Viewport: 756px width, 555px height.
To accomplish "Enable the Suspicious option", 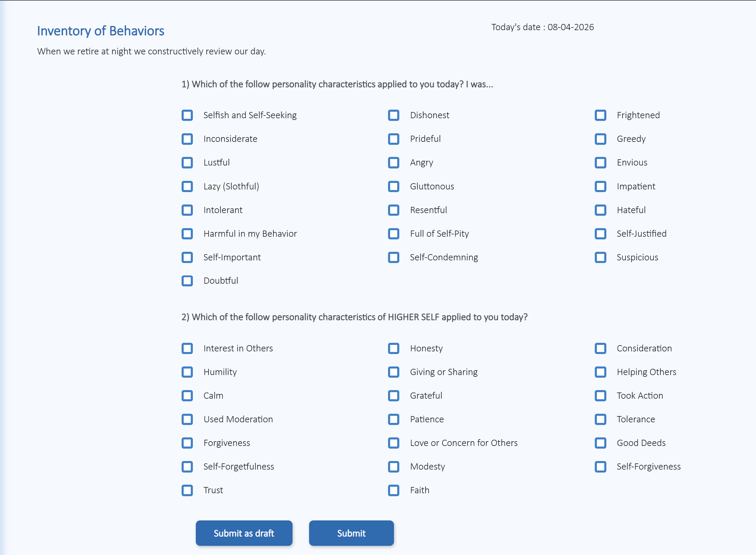I will pyautogui.click(x=600, y=257).
